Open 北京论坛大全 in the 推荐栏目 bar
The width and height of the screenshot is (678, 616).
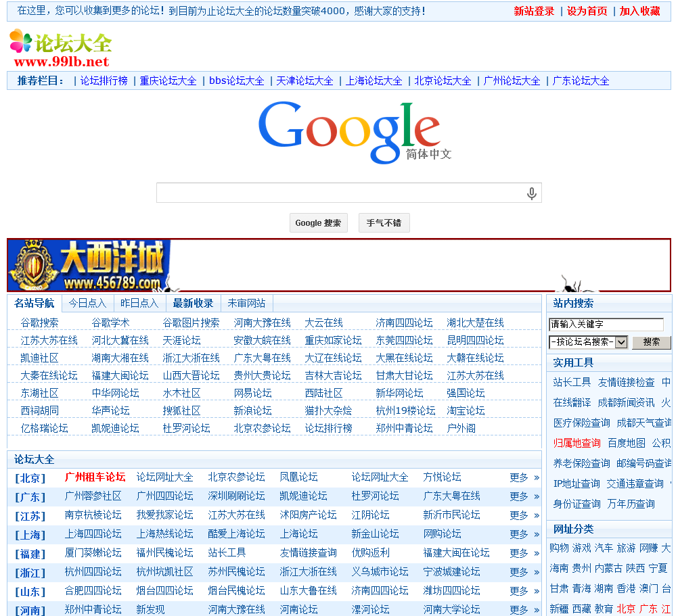click(443, 80)
